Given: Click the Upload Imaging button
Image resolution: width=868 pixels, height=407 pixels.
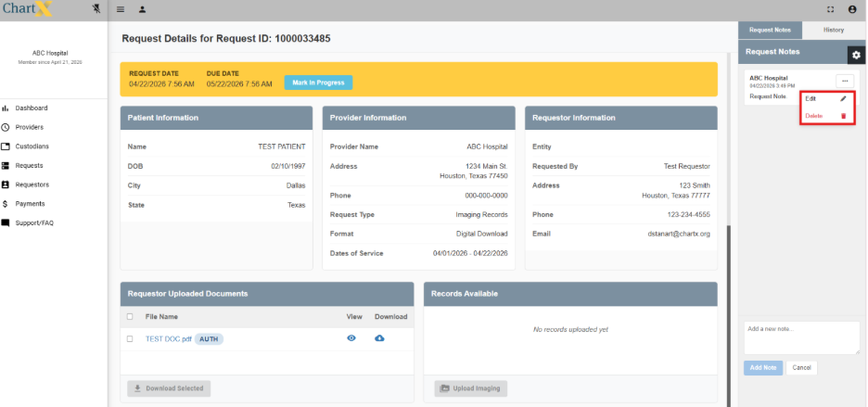Looking at the screenshot, I should pos(470,388).
